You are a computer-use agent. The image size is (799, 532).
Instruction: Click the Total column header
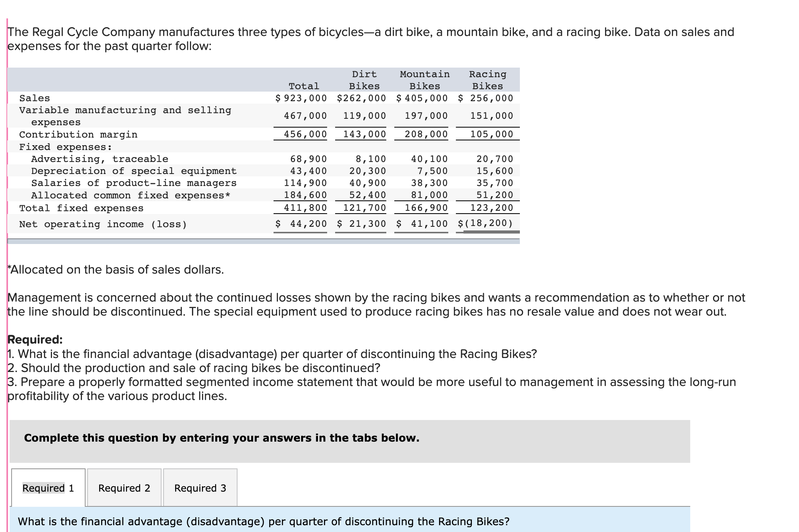pos(304,86)
